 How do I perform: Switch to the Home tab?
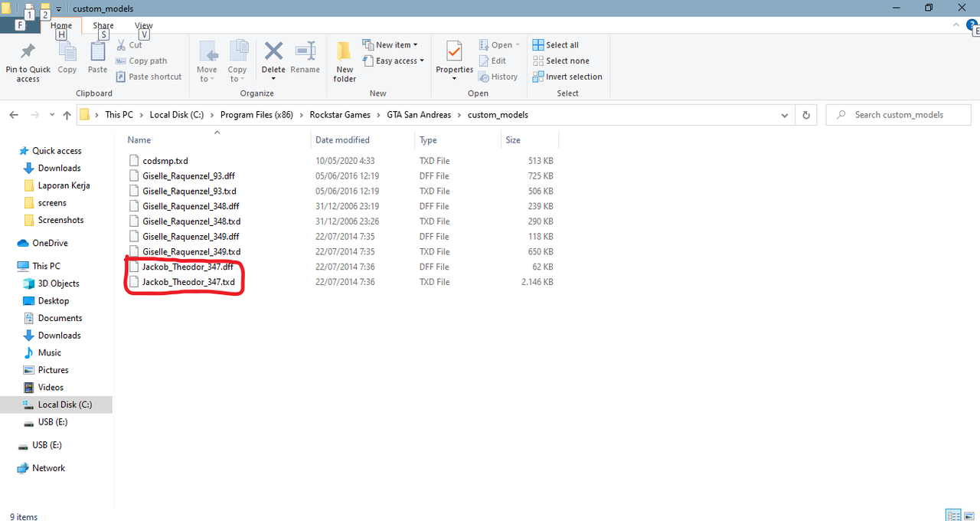point(61,25)
